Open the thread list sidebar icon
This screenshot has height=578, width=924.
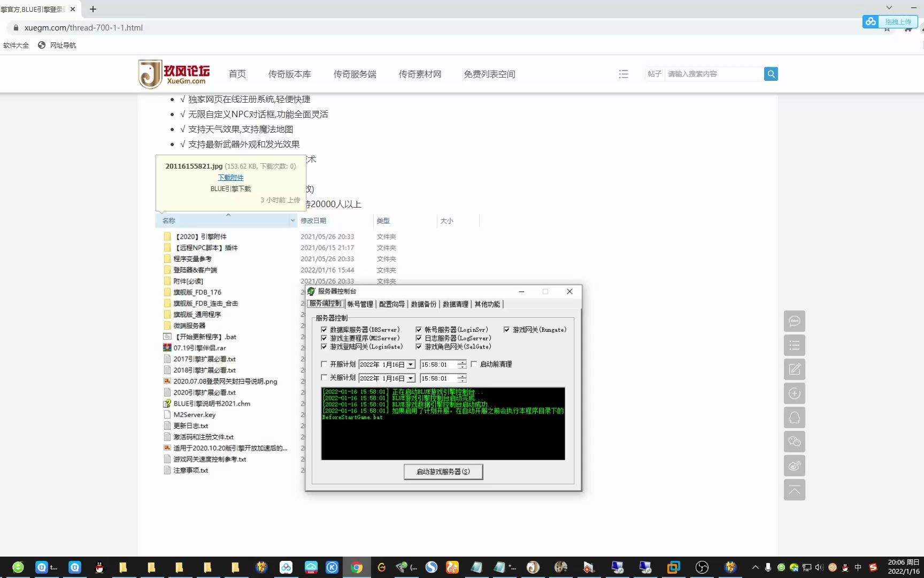pyautogui.click(x=795, y=345)
